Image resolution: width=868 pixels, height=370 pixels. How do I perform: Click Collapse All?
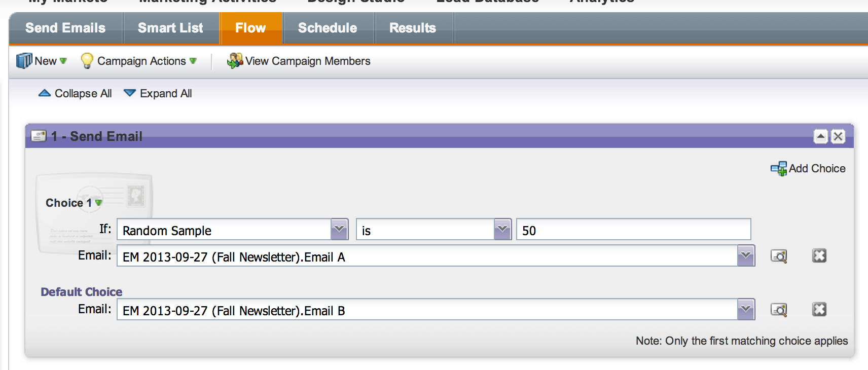tap(76, 94)
